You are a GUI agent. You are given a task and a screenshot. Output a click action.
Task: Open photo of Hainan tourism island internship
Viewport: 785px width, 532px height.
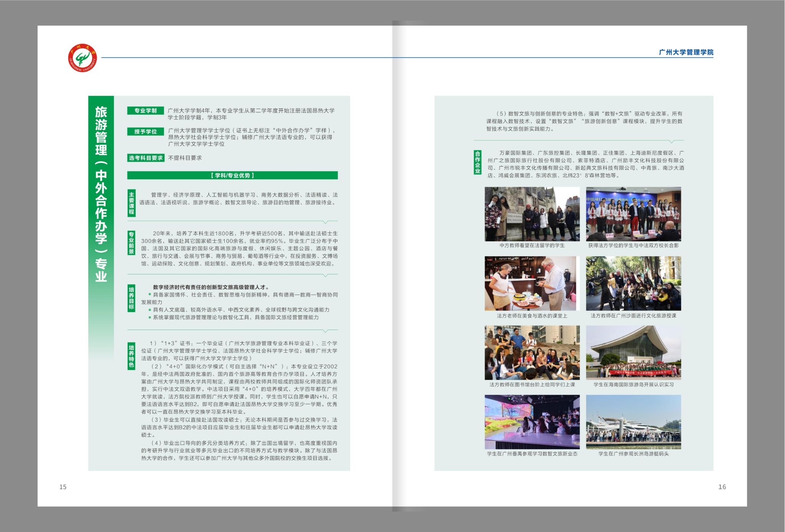pos(633,353)
